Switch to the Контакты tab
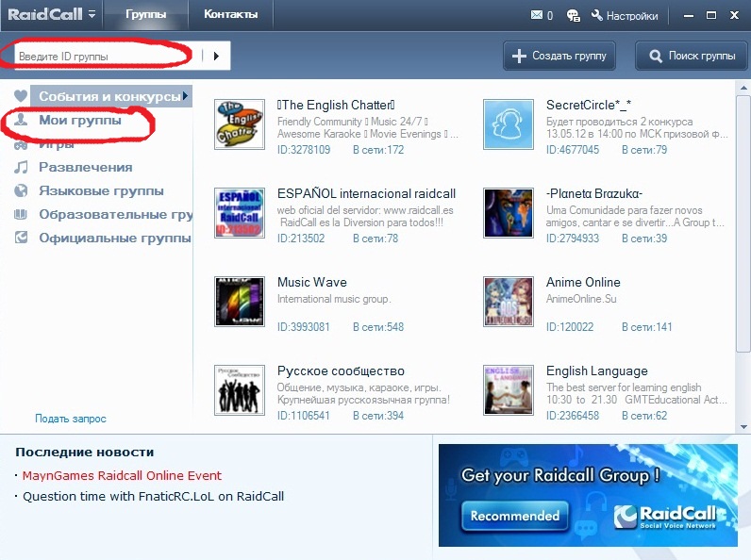 [x=230, y=15]
